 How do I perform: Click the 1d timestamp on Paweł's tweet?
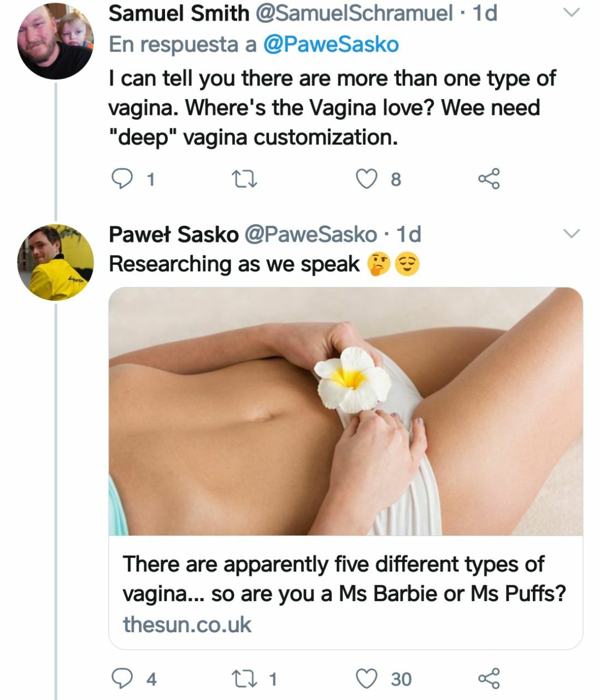pyautogui.click(x=408, y=234)
